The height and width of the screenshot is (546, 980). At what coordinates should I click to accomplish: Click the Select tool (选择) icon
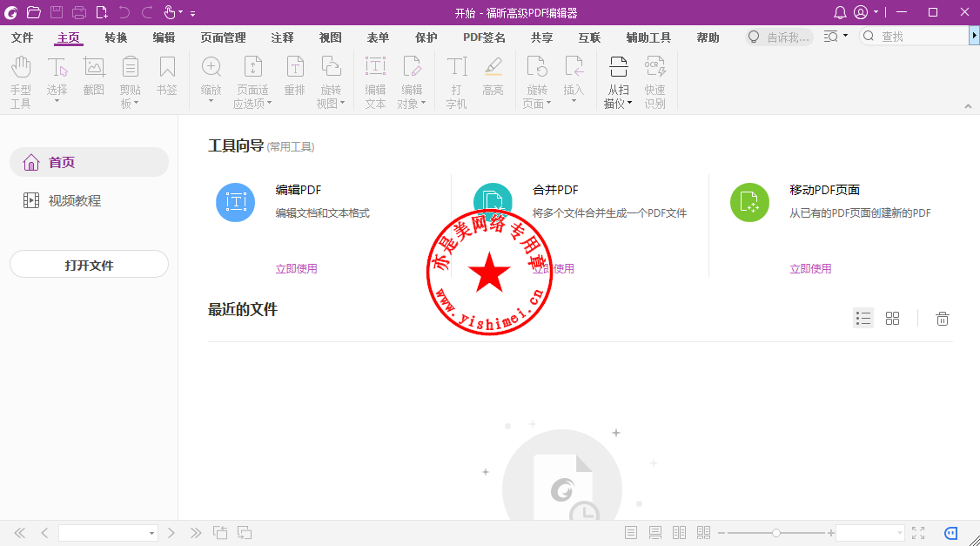57,68
